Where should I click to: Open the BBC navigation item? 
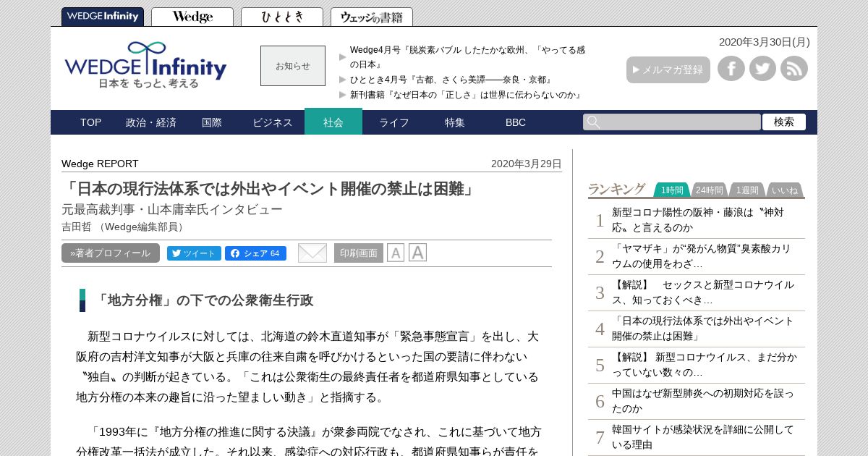click(x=516, y=122)
